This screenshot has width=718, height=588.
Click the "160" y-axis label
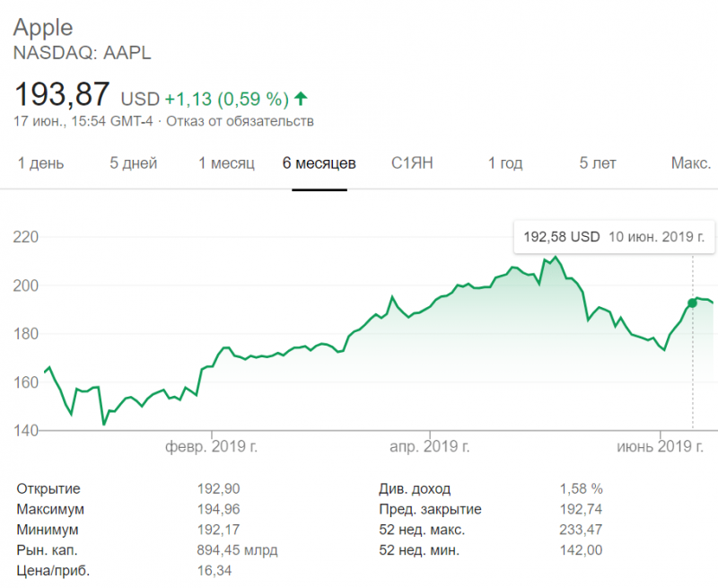point(26,382)
